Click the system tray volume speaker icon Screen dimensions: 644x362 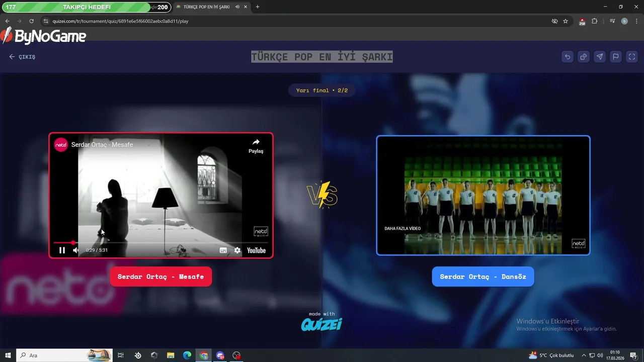(600, 355)
